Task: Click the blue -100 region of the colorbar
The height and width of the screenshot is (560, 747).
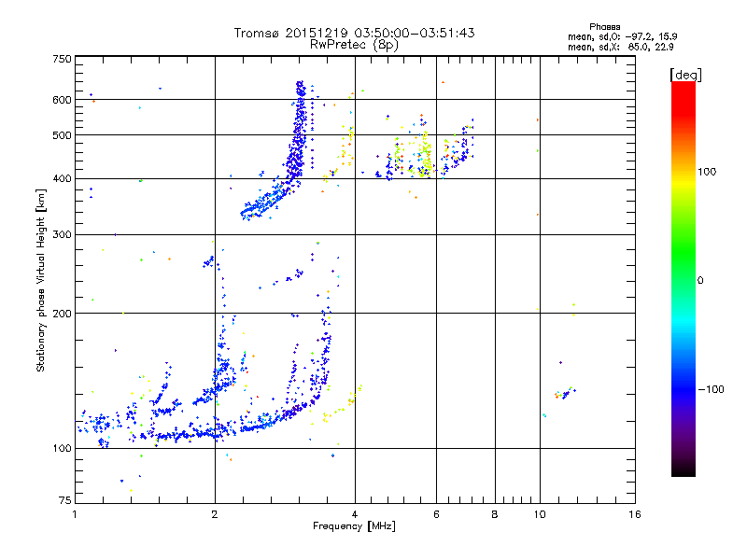Action: 684,389
